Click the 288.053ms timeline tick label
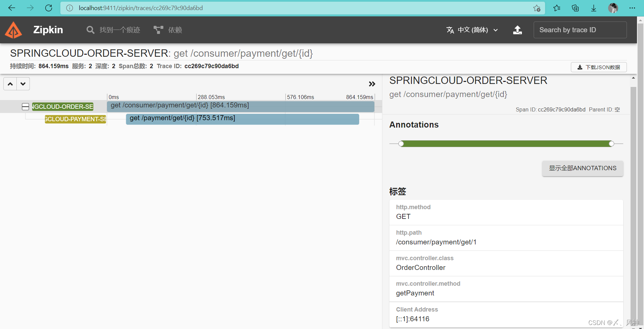The height and width of the screenshot is (329, 644). [211, 97]
